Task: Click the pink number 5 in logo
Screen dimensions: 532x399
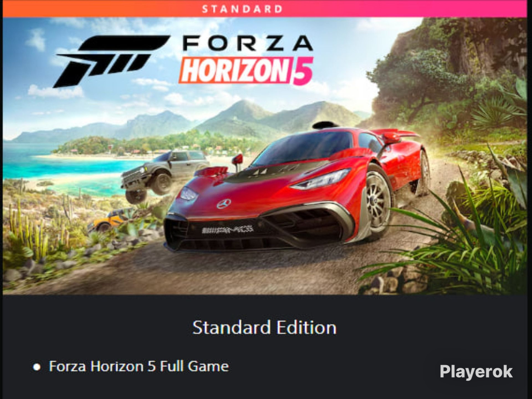Action: coord(303,71)
